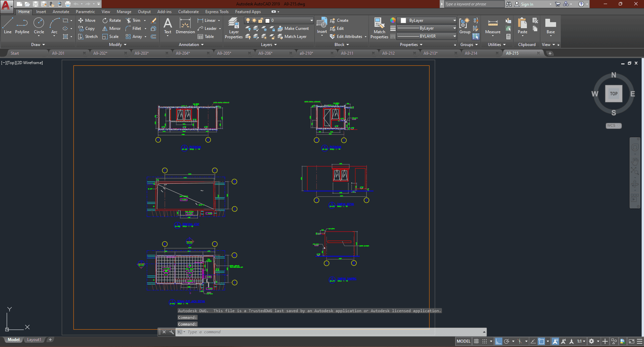Click the Make Current layer button
This screenshot has width=644, height=347.
point(293,29)
